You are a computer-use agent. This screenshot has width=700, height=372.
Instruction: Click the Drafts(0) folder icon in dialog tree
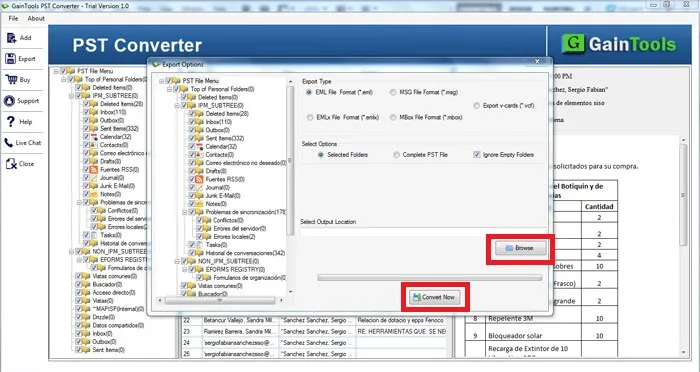[x=200, y=171]
